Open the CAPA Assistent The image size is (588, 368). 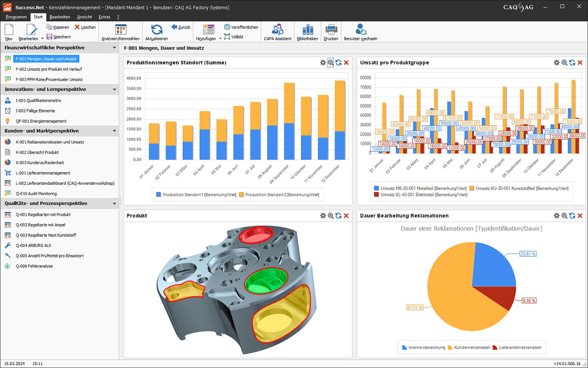(x=277, y=32)
